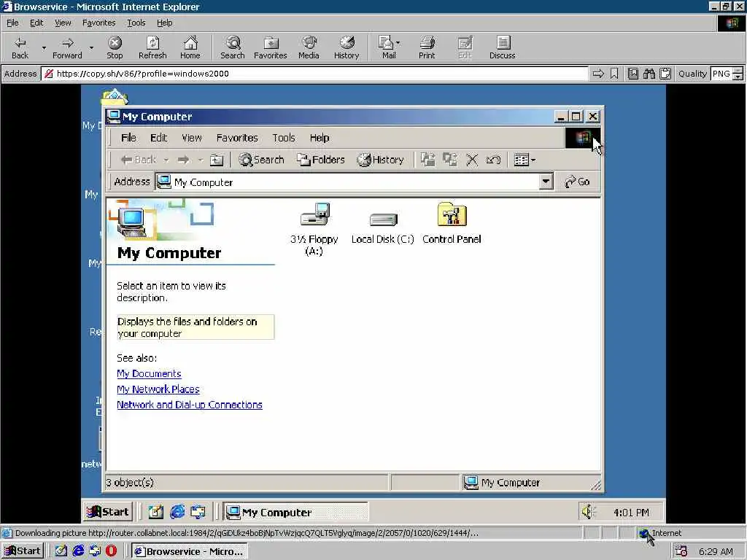Decrease the Quality PNG stepper value
Image resolution: width=747 pixels, height=560 pixels.
[x=738, y=77]
